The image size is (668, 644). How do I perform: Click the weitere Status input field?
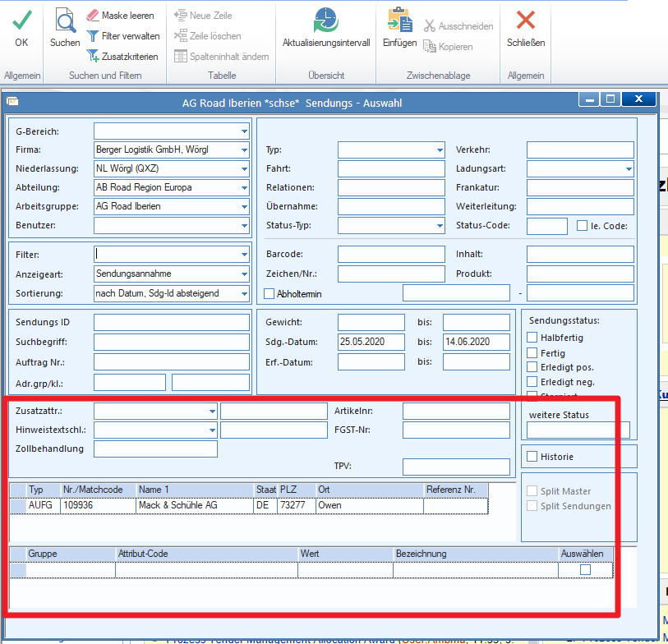(x=578, y=430)
